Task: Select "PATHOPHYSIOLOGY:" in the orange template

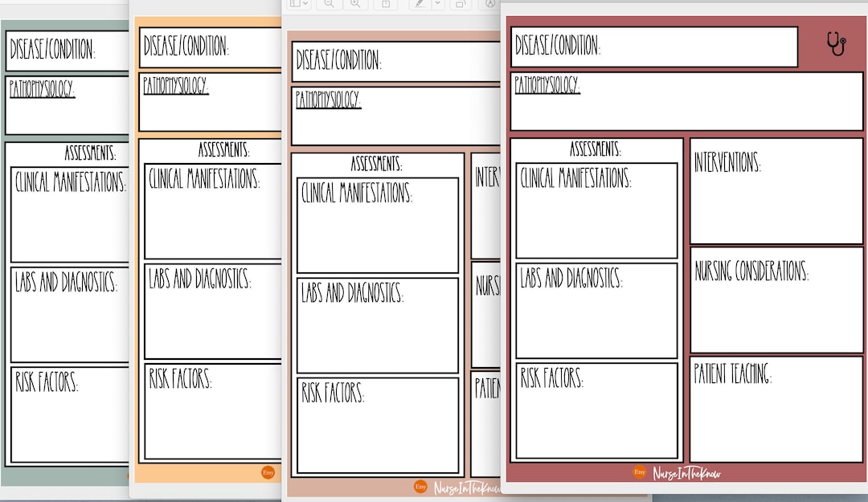Action: (x=175, y=85)
